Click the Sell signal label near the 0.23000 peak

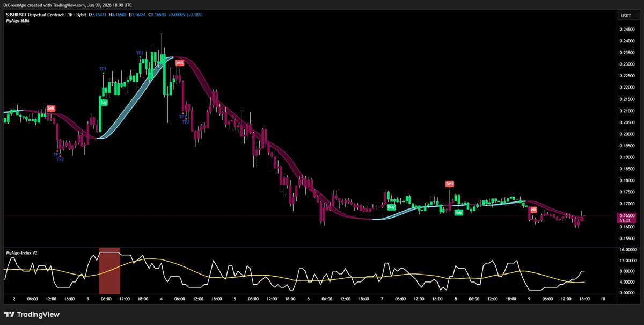point(180,63)
